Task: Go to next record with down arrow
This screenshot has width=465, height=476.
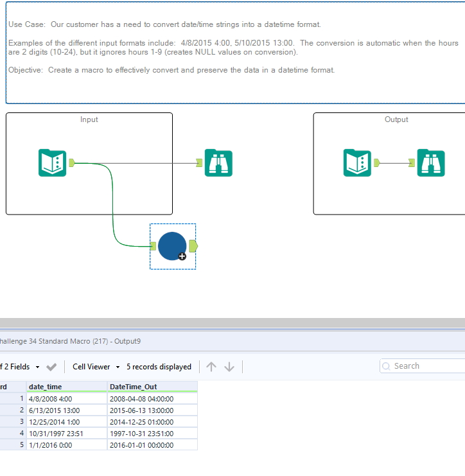Action: (229, 367)
